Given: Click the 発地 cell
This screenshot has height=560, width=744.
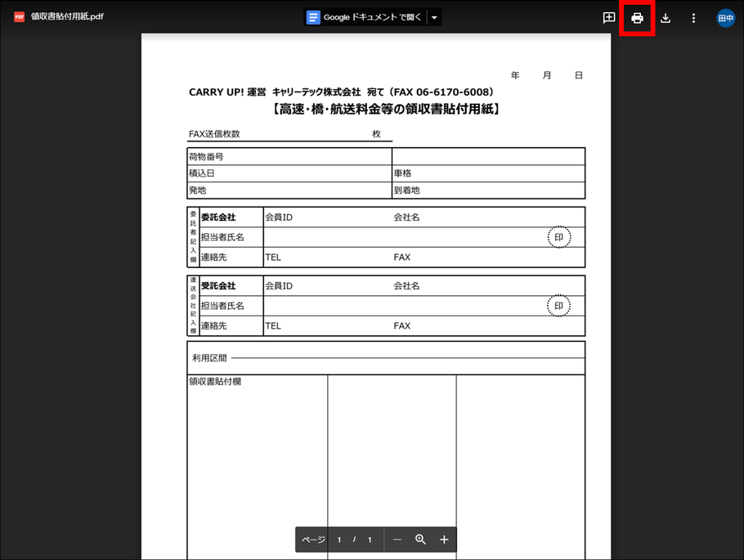Looking at the screenshot, I should pyautogui.click(x=289, y=190).
